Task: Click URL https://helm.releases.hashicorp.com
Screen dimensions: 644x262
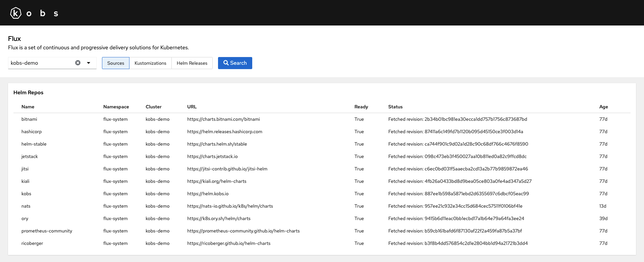Action: 225,132
